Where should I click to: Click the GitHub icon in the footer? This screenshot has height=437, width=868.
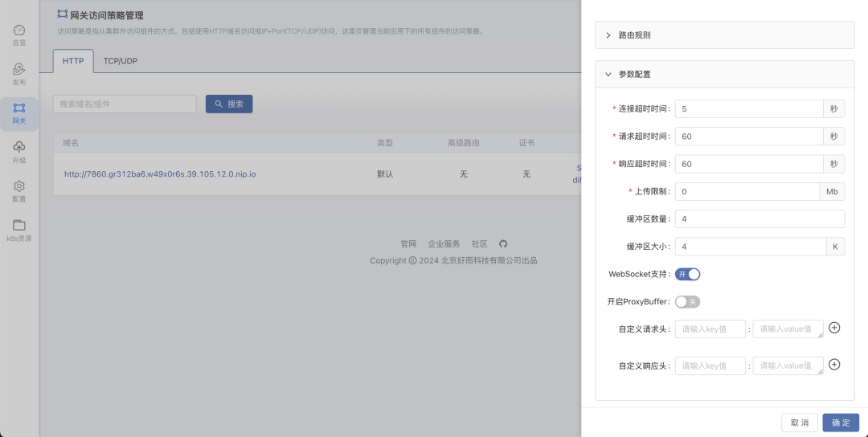tap(503, 244)
